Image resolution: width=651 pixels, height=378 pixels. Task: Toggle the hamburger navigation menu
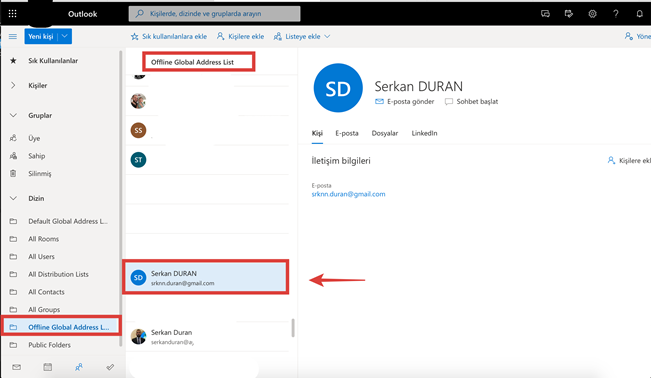(x=13, y=37)
